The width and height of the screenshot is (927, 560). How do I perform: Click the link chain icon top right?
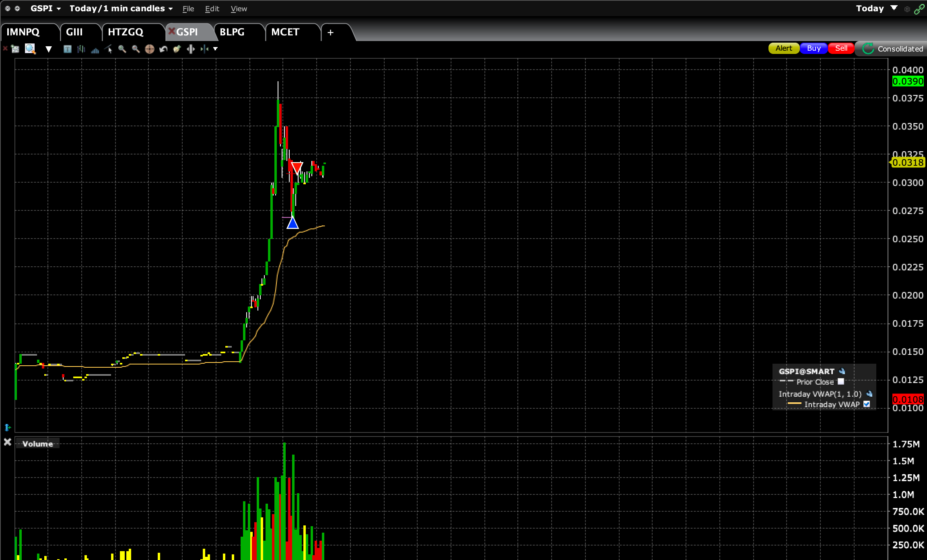[919, 9]
